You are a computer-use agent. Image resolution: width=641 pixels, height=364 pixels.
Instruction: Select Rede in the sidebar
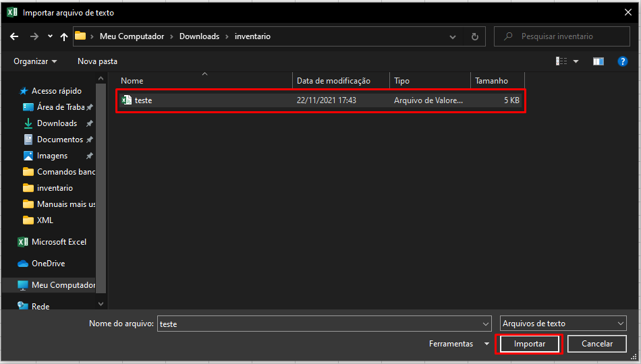pyautogui.click(x=34, y=307)
